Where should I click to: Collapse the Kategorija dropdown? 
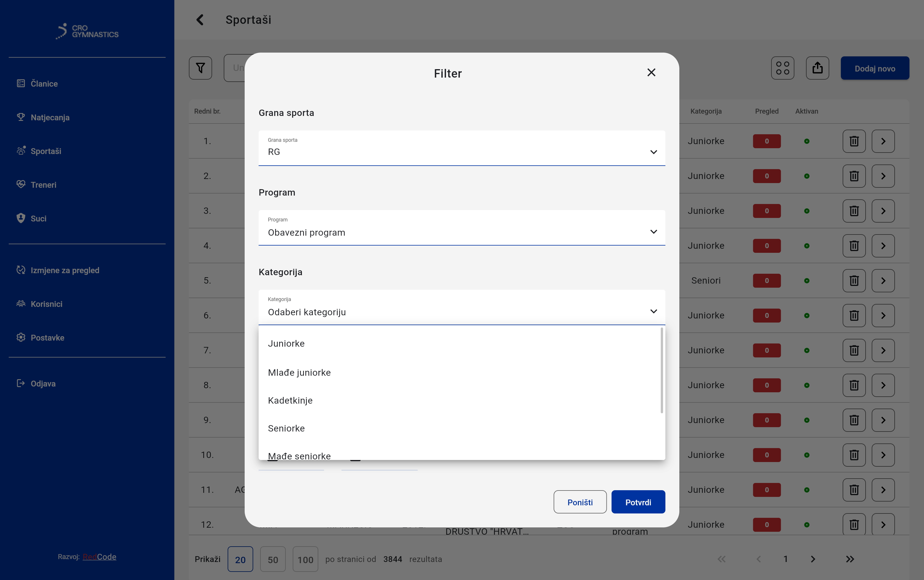[x=653, y=311]
